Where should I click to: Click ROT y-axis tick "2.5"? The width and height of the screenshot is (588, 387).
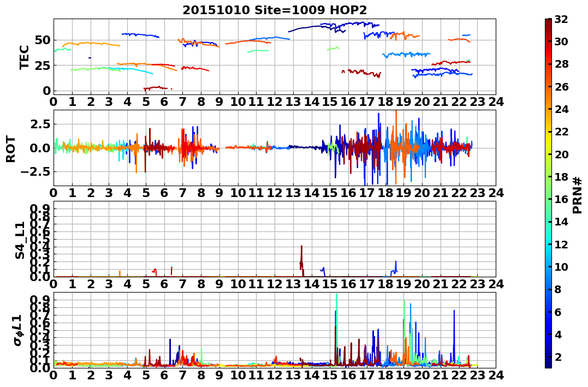tap(40, 124)
